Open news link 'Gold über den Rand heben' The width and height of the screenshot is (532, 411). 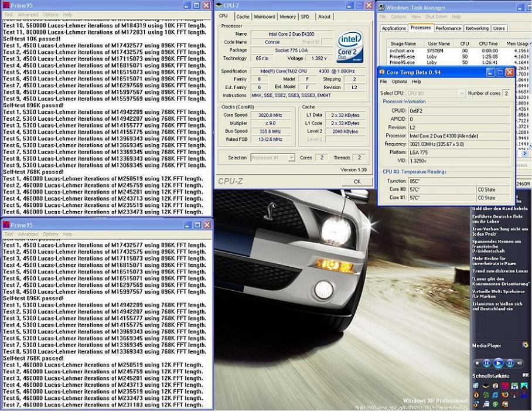pos(500,208)
